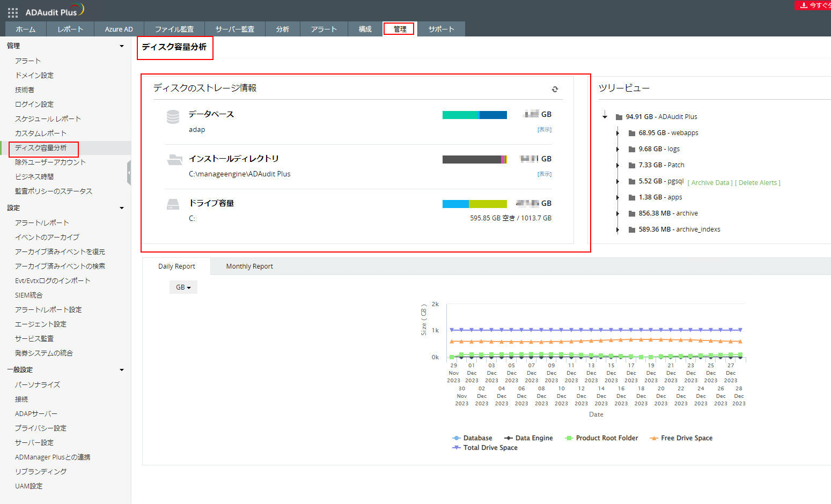This screenshot has width=831, height=504.
Task: Click the refresh icon in ディスクのストレージ情報
Action: click(555, 89)
